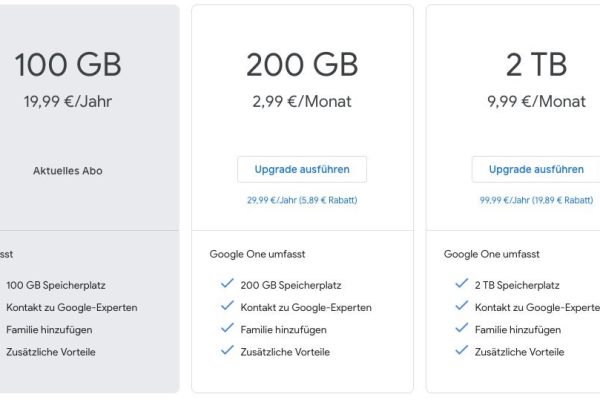Click the 9,99 €/Monat price
Viewport: 600px width, 400px height.
536,101
